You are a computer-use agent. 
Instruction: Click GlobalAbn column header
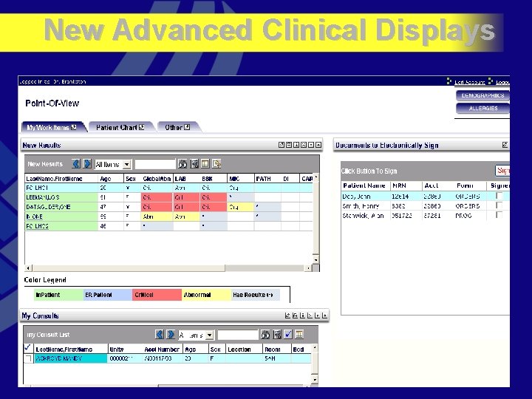[157, 179]
